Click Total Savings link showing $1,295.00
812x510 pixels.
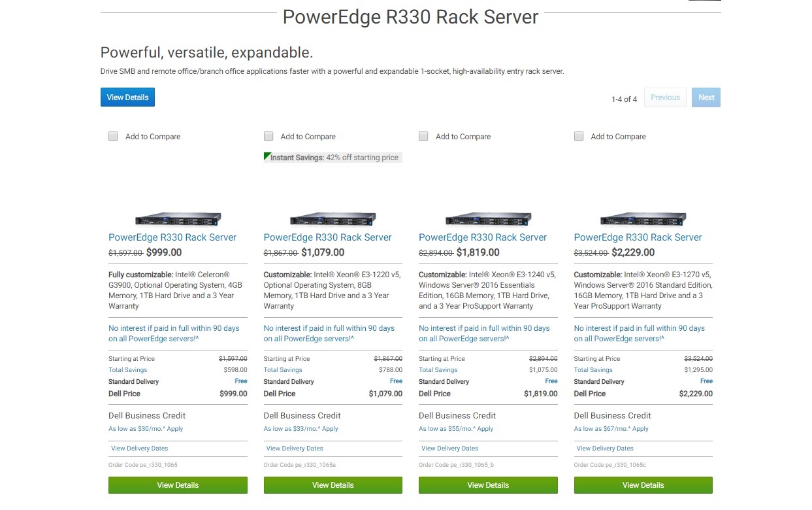[593, 370]
